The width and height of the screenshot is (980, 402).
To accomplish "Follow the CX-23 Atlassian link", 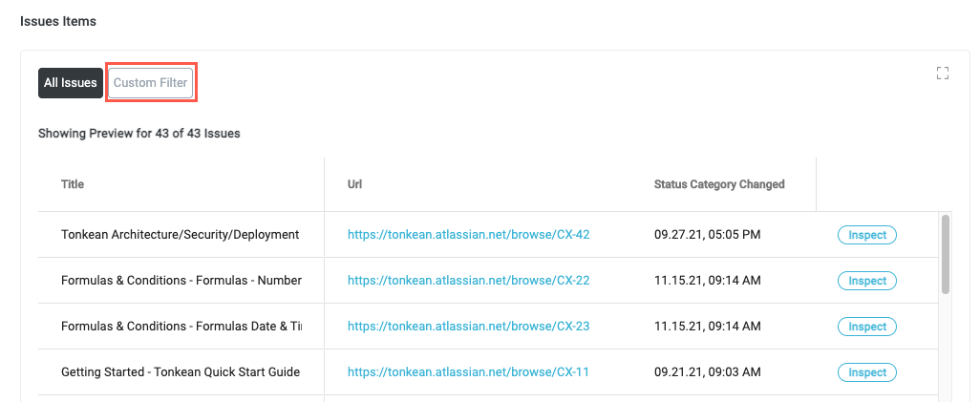I will pyautogui.click(x=468, y=327).
